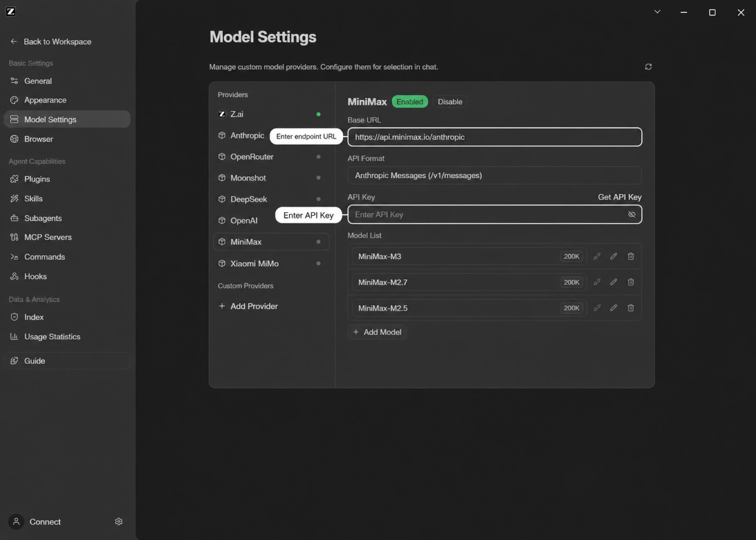Click the Hooks icon
This screenshot has width=756, height=540.
(x=14, y=276)
